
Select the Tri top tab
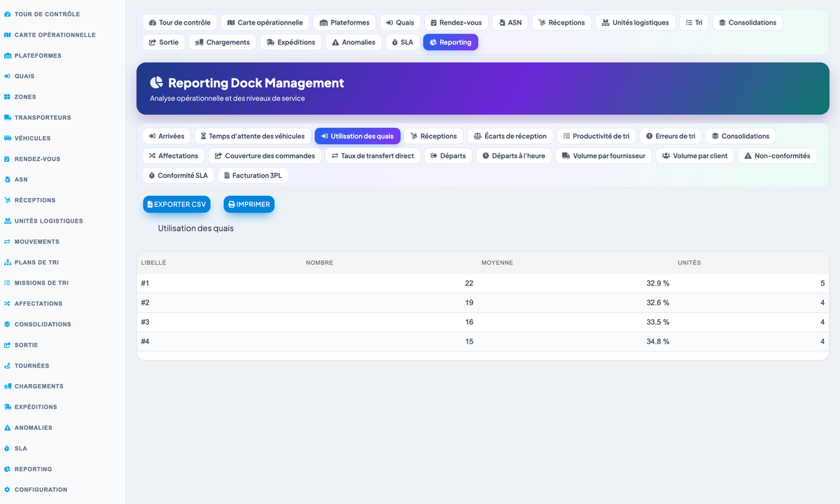point(694,22)
